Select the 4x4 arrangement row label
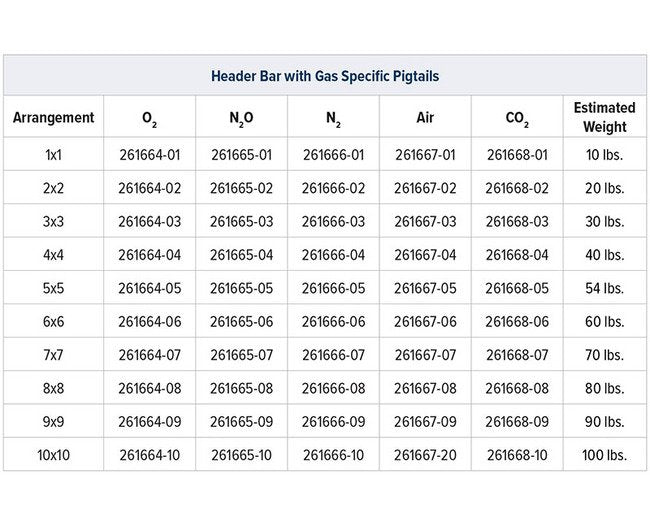650x528 pixels. coord(53,255)
